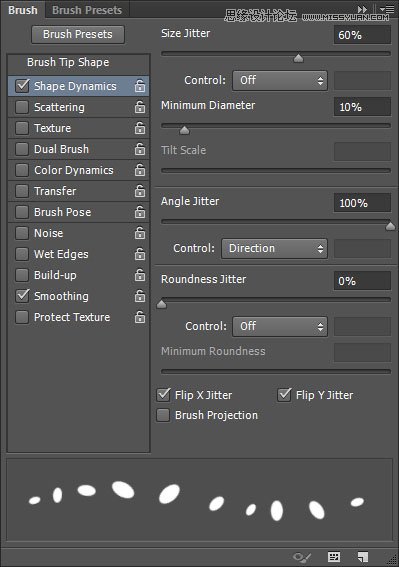Enable the Color Dynamics checkbox

pyautogui.click(x=22, y=170)
